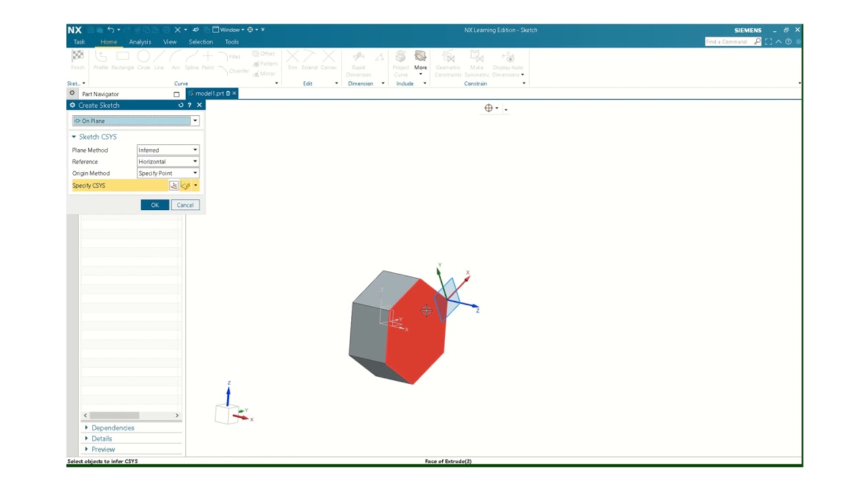
Task: Click the Undo arrow in title bar
Action: point(111,30)
